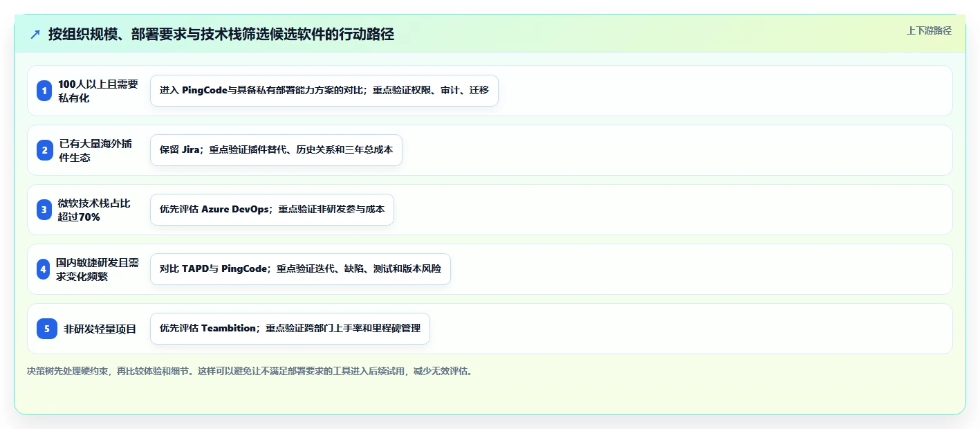Select step number badge 5
Image resolution: width=980 pixels, height=429 pixels.
click(x=47, y=329)
